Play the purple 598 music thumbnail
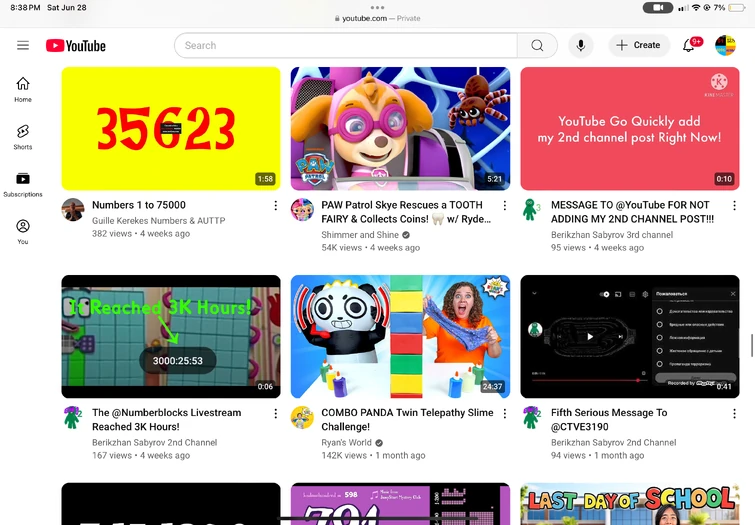Screen dimensions: 755x525 [400, 504]
